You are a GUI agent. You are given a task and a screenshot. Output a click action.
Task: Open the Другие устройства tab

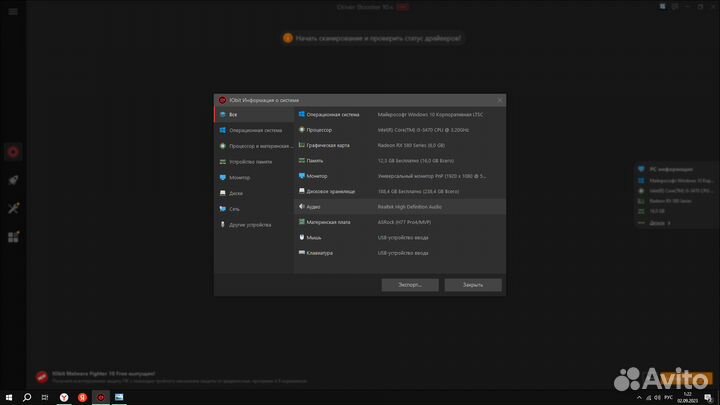[254, 225]
